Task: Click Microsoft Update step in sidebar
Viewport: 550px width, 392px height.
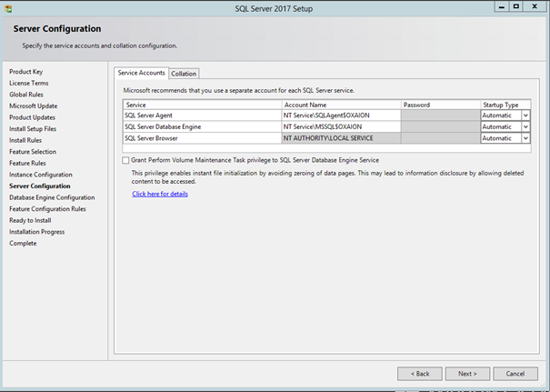Action: (x=34, y=106)
